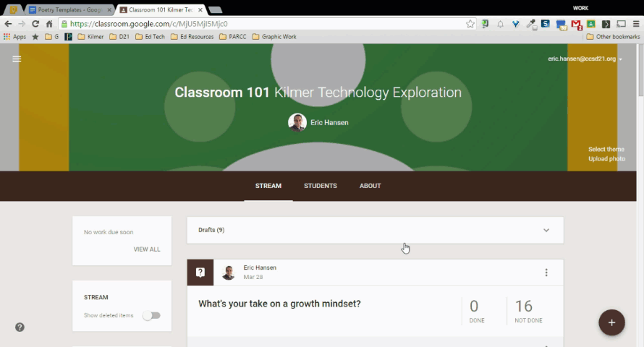Switch to the About tab
The height and width of the screenshot is (347, 644).
(370, 186)
